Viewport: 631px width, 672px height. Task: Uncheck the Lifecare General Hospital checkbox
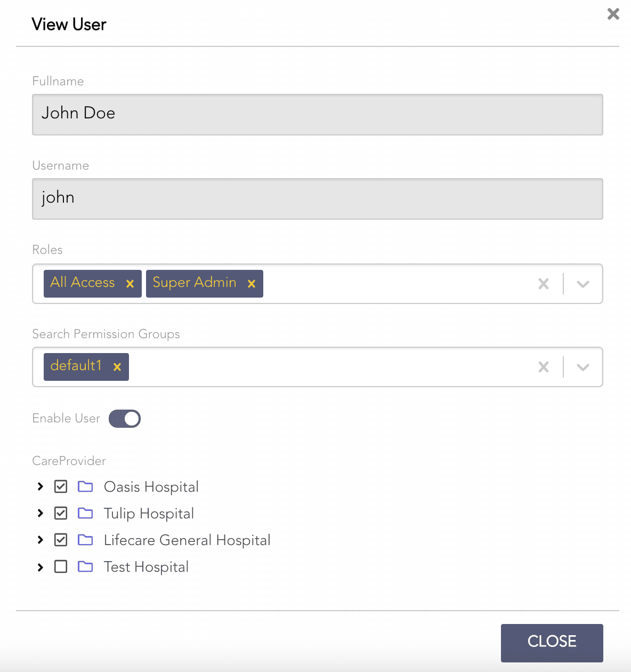click(x=60, y=540)
